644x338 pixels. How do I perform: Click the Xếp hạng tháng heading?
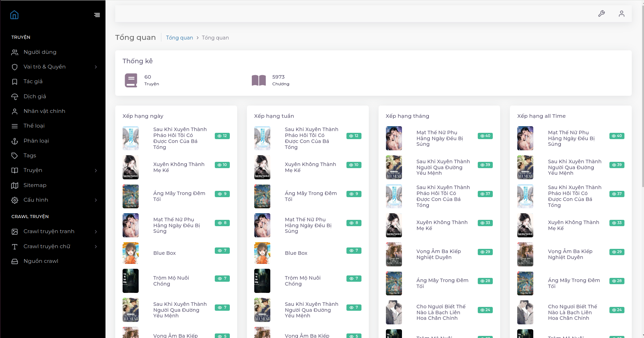pos(407,116)
